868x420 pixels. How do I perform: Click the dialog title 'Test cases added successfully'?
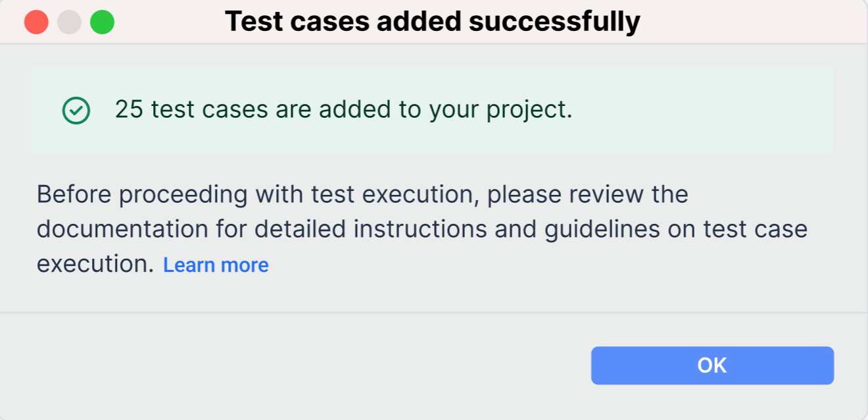pos(432,22)
